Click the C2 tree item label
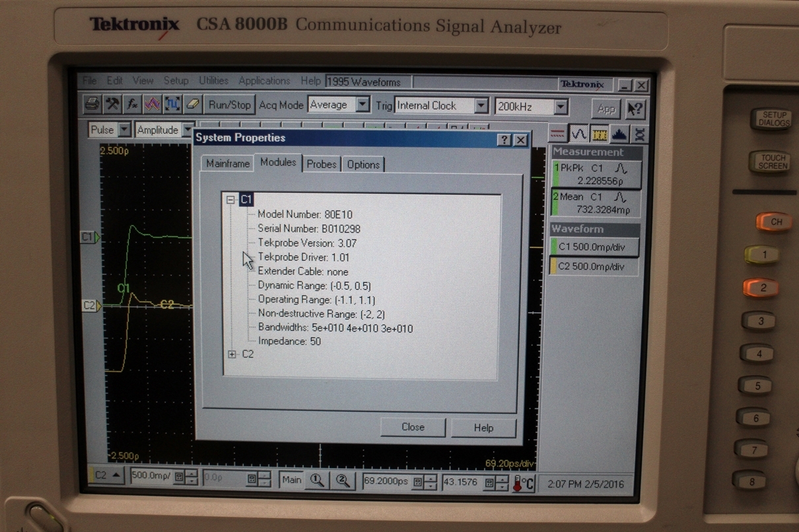This screenshot has height=532, width=799. click(x=248, y=354)
